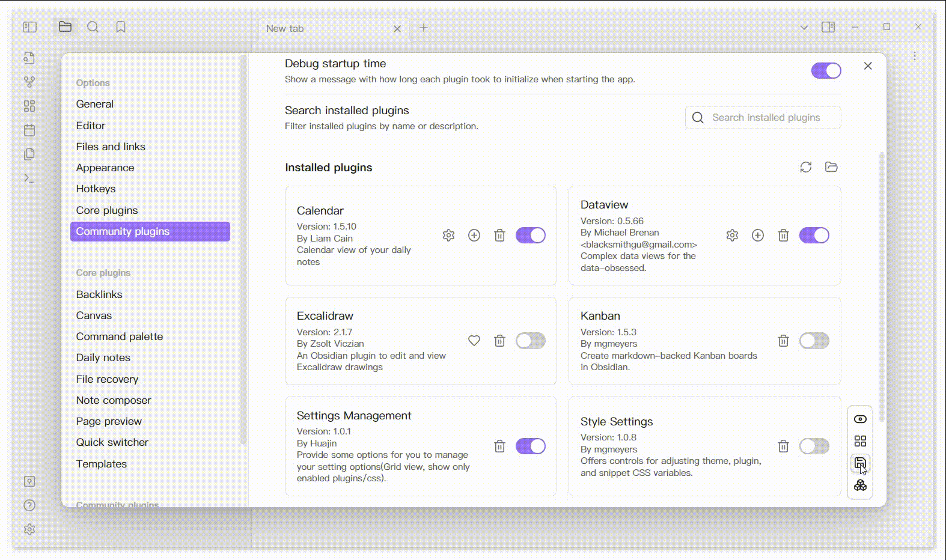Open Note composer plugin options
Viewport: 946px width, 560px height.
click(x=150, y=400)
